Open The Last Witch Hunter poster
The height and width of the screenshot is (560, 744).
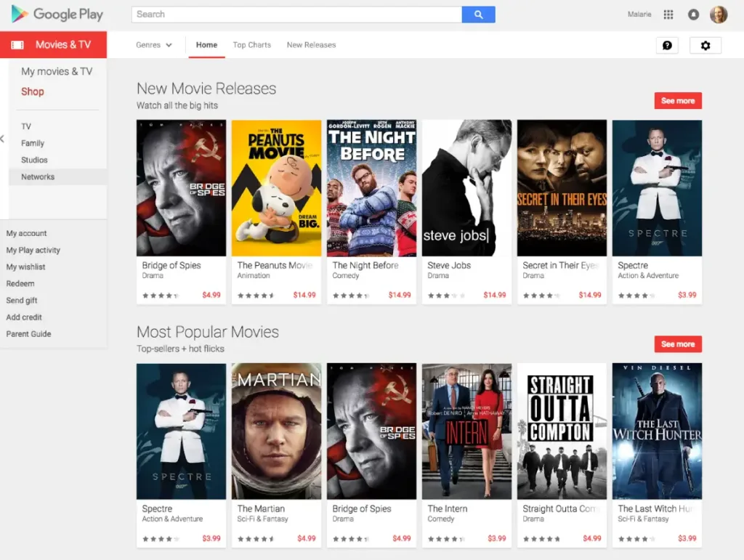click(x=657, y=431)
